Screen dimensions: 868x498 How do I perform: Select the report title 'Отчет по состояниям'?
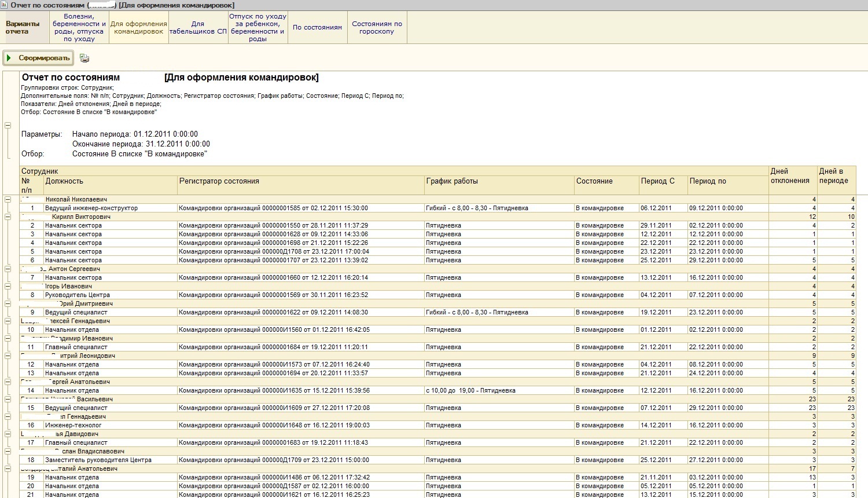click(x=71, y=78)
